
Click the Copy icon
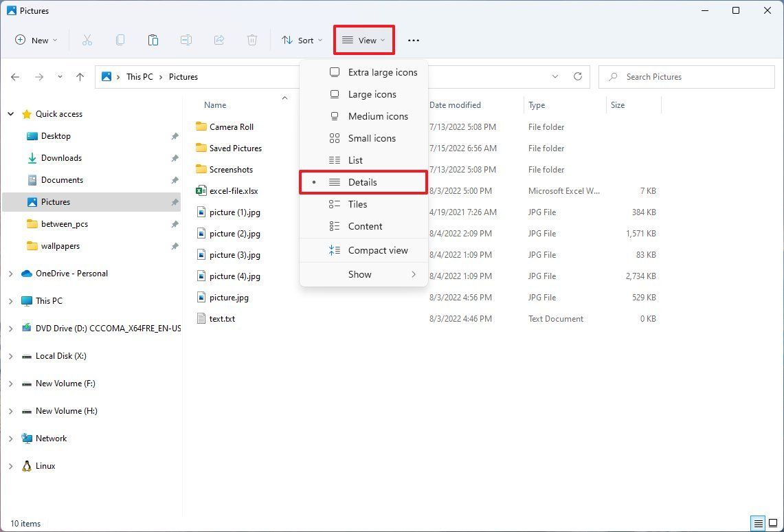(x=120, y=40)
